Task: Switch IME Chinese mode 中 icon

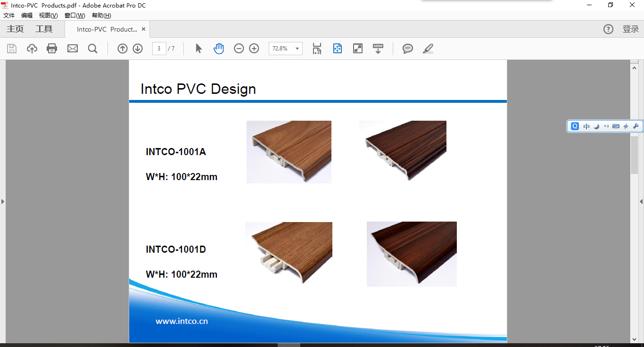Action: tap(586, 126)
